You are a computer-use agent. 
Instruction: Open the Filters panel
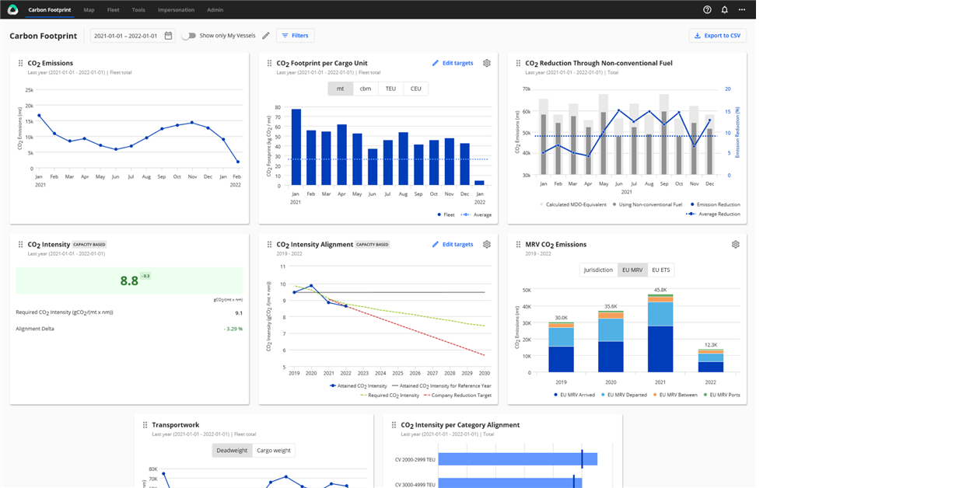(x=295, y=35)
